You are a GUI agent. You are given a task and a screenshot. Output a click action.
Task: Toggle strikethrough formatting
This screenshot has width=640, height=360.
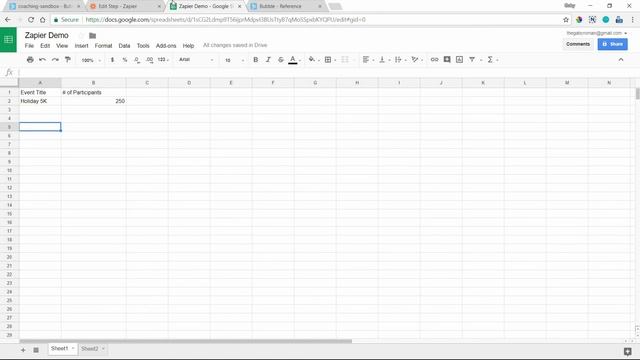point(281,60)
